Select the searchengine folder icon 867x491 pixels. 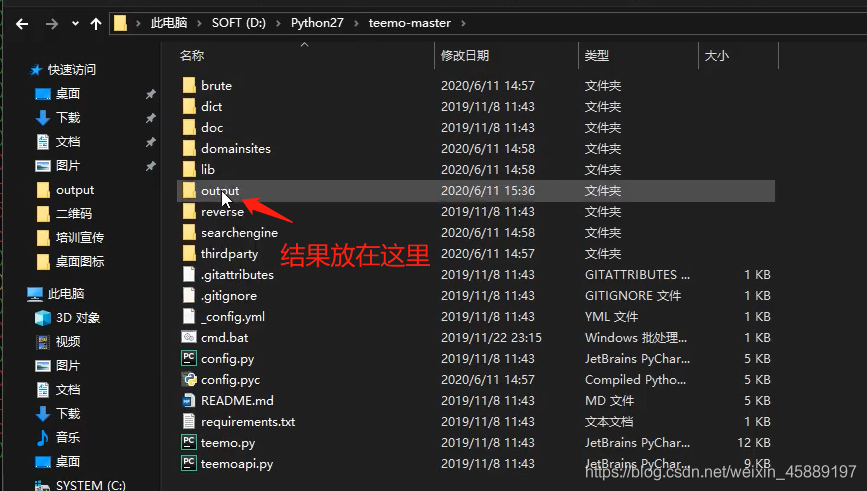pos(189,232)
